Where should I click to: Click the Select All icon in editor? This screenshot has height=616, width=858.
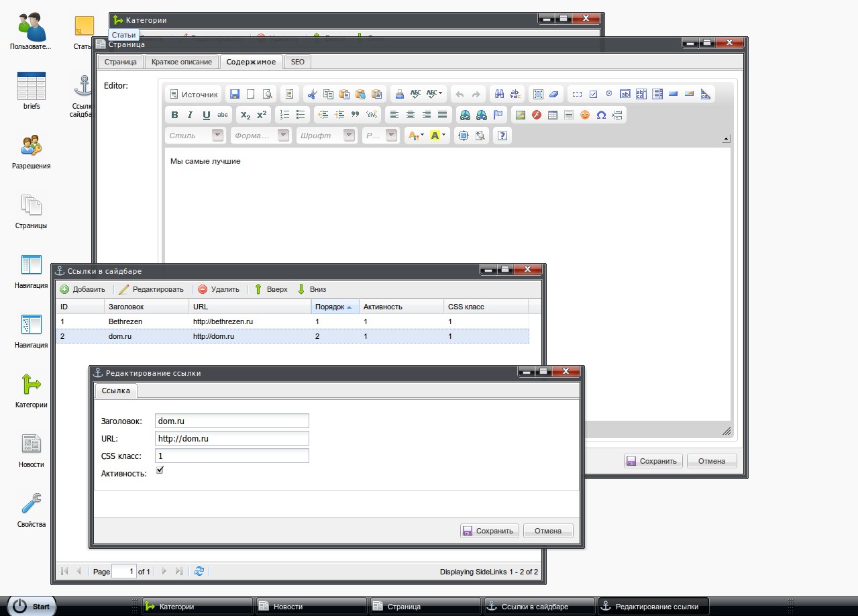tap(537, 95)
